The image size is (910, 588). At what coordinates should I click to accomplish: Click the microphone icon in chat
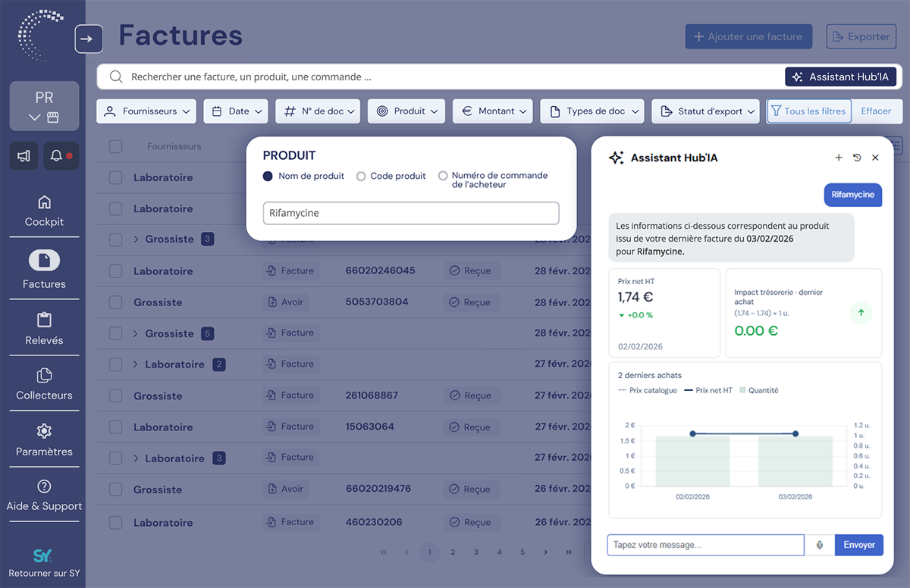[820, 545]
